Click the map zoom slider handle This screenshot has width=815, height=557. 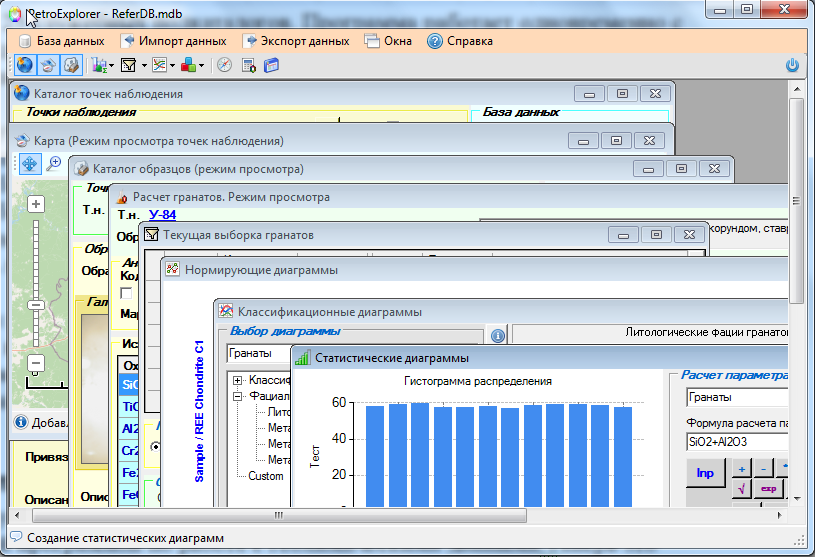[x=36, y=305]
